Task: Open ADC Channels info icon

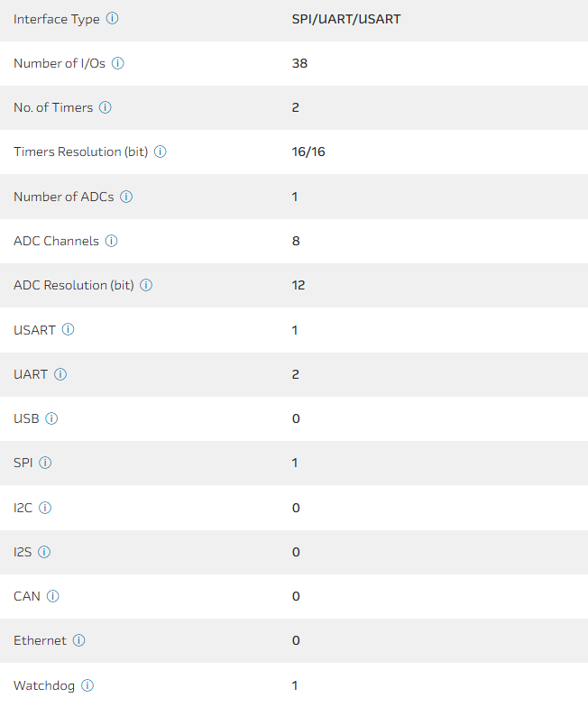Action: tap(111, 241)
